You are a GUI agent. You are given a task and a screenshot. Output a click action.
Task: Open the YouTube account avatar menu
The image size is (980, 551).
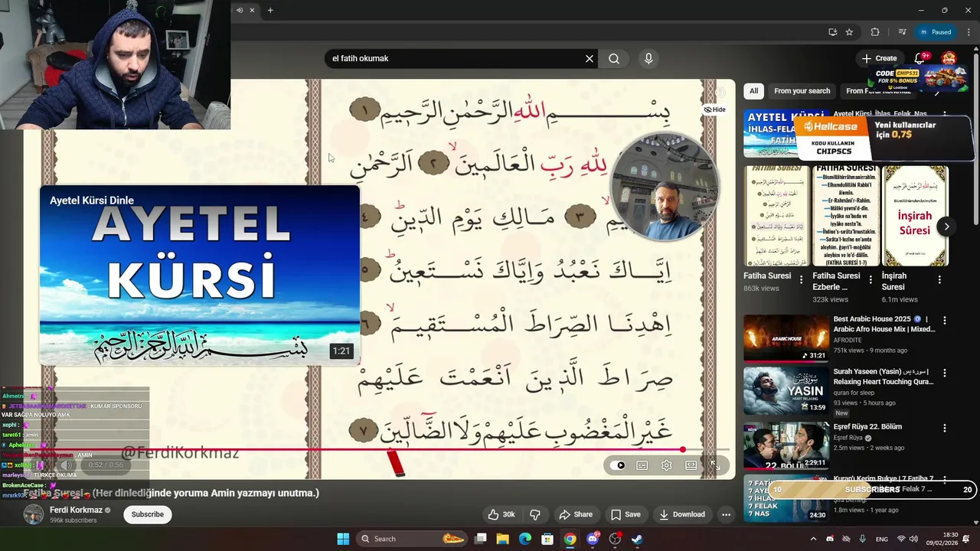949,58
